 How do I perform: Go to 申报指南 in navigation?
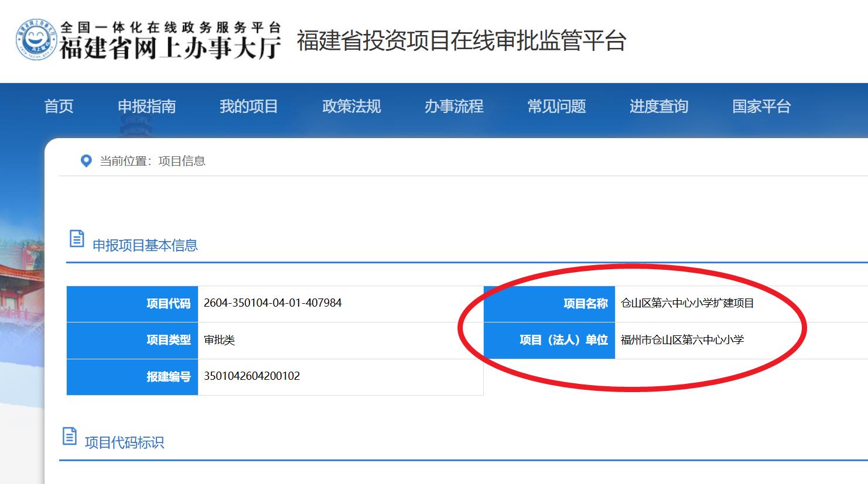tap(146, 107)
